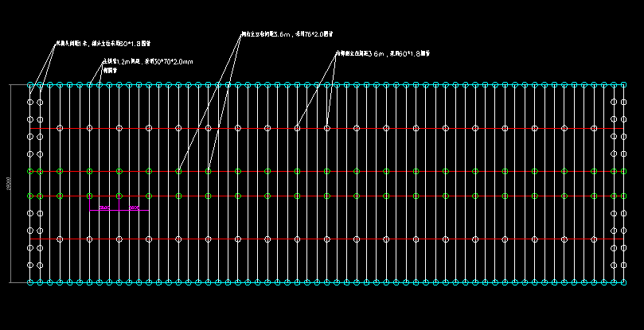Click the rightmost annotation text with 3.6m and 60*1.8
Viewport: 644px width, 330px height.
click(382, 54)
